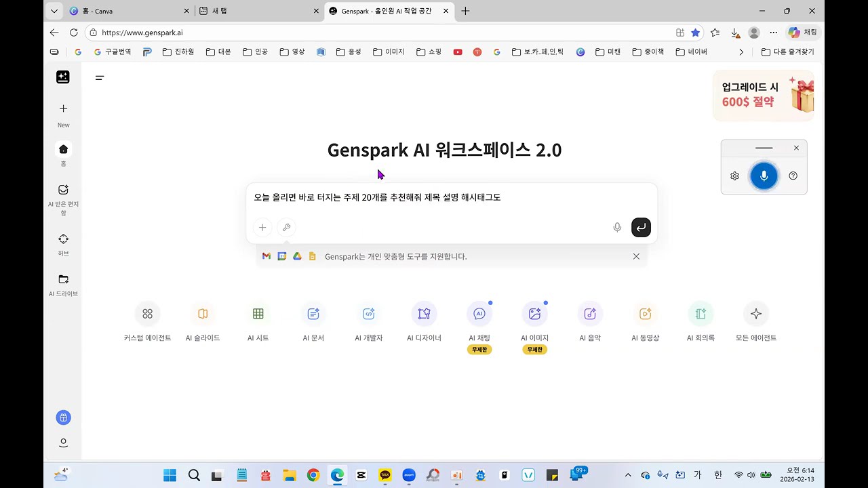Switch to the 새 탭 browser tab
This screenshot has height=488, width=868.
[259, 11]
